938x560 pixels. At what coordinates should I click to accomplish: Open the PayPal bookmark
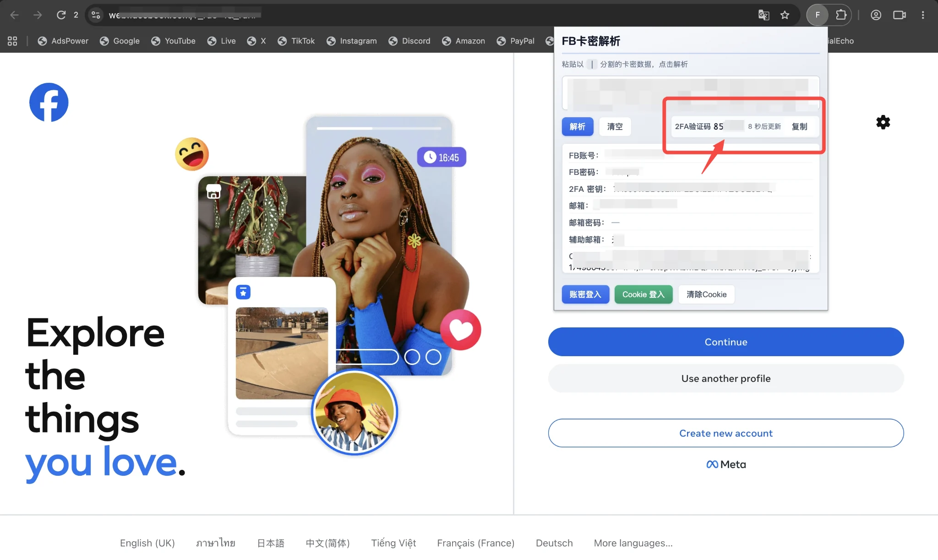[516, 41]
